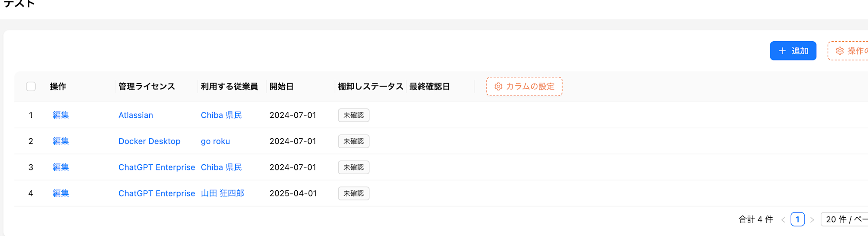Click 未確認 status tag in row 1
This screenshot has width=868, height=236.
pos(354,115)
